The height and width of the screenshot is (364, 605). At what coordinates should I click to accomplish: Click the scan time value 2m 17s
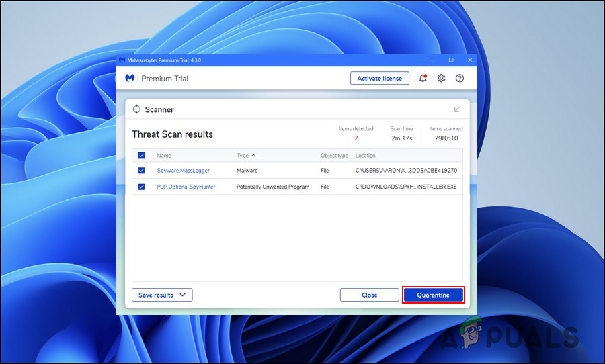click(402, 138)
